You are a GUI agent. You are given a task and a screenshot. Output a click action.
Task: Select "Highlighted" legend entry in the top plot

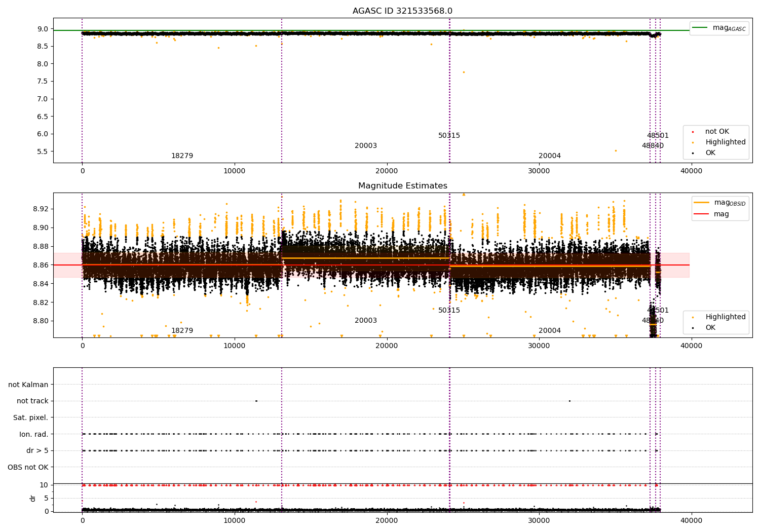pyautogui.click(x=719, y=142)
